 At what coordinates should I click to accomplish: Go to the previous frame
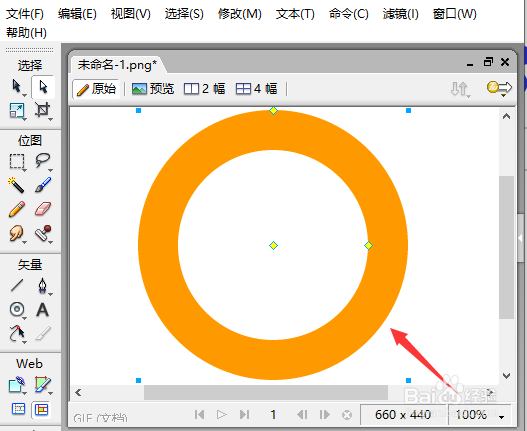click(302, 415)
